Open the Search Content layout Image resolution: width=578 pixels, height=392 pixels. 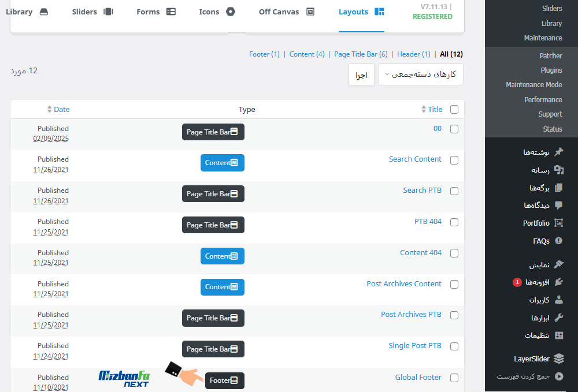[x=415, y=159]
